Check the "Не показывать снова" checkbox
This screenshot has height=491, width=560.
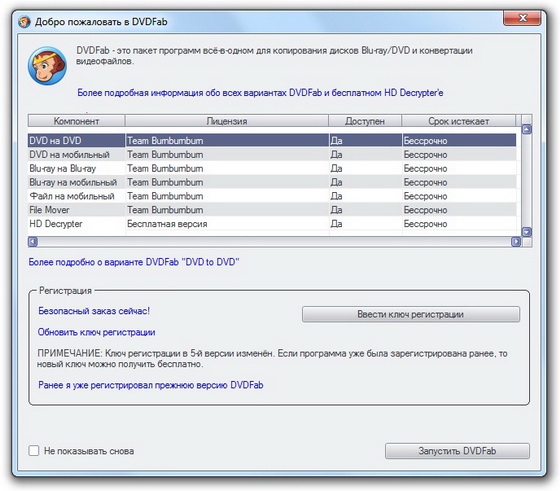click(x=34, y=450)
